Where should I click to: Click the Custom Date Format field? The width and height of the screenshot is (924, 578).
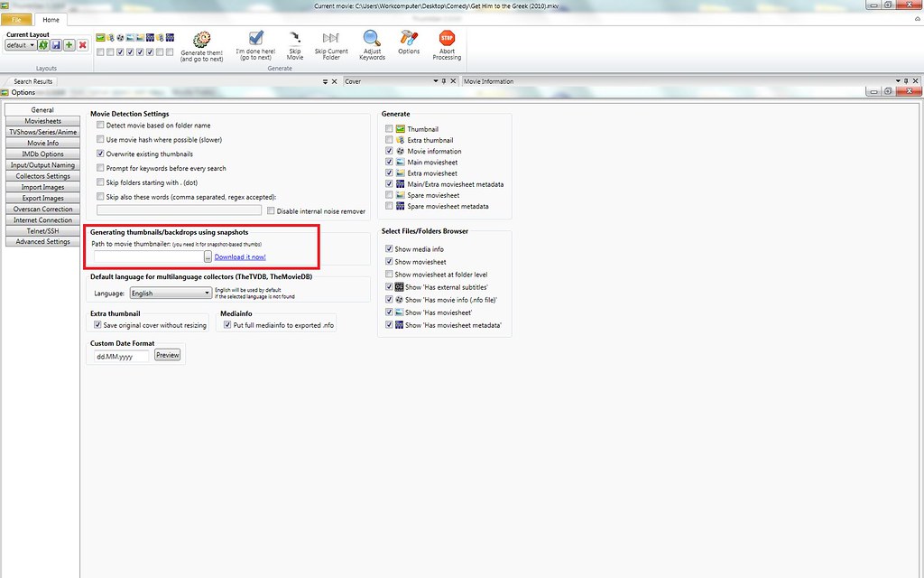[122, 356]
